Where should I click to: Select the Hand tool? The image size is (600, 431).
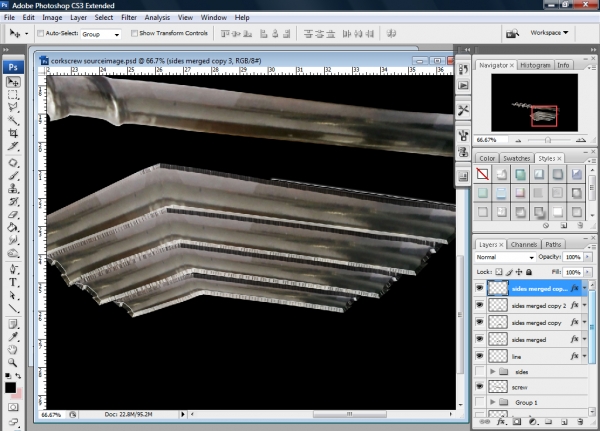(x=13, y=349)
